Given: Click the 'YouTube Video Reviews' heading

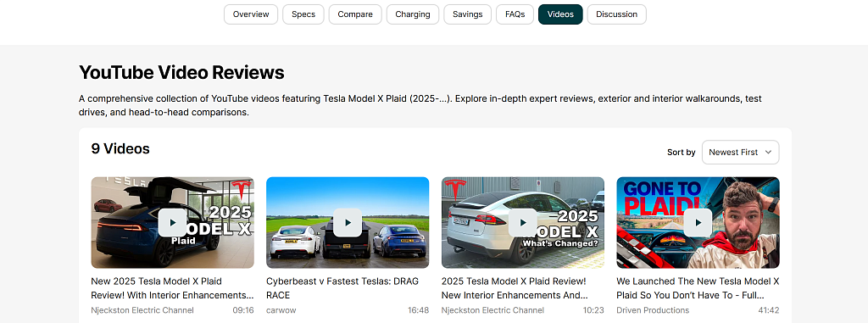Looking at the screenshot, I should (x=181, y=72).
